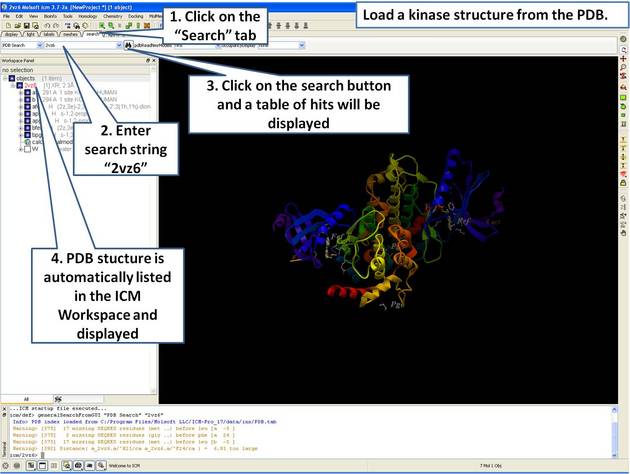The image size is (630, 474).
Task: Click the green zoom icon in top toolbar
Action: (x=103, y=25)
